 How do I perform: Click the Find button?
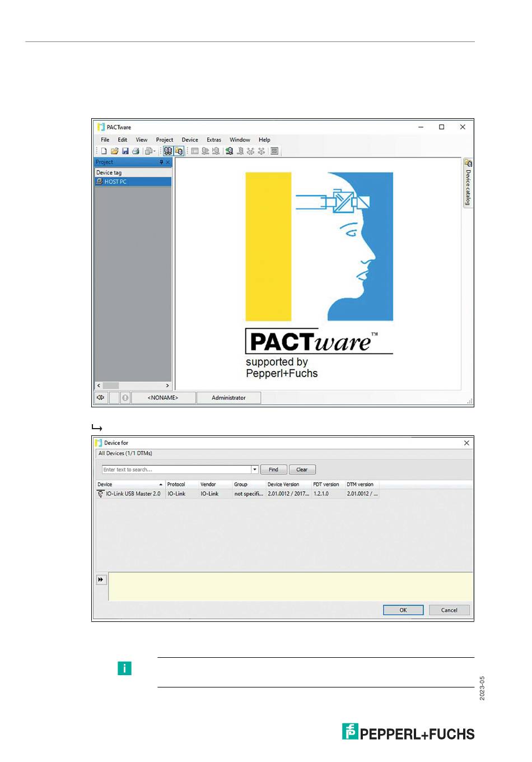pos(273,470)
